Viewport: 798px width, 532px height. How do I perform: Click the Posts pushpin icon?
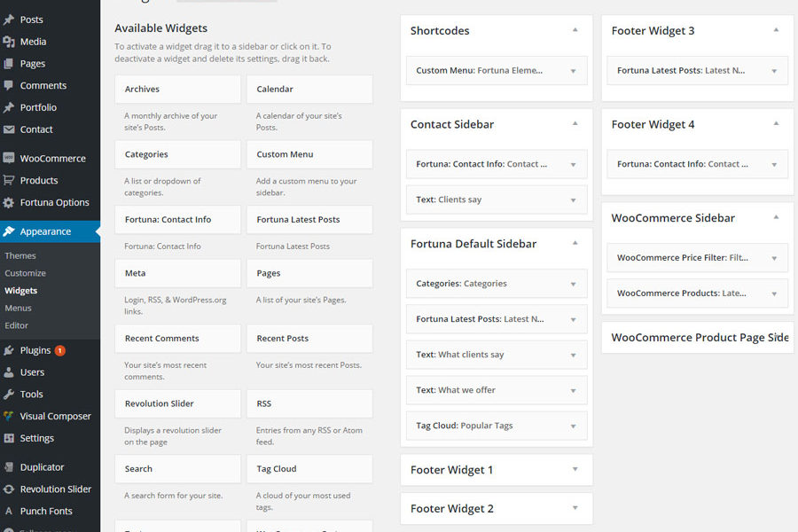pyautogui.click(x=8, y=20)
